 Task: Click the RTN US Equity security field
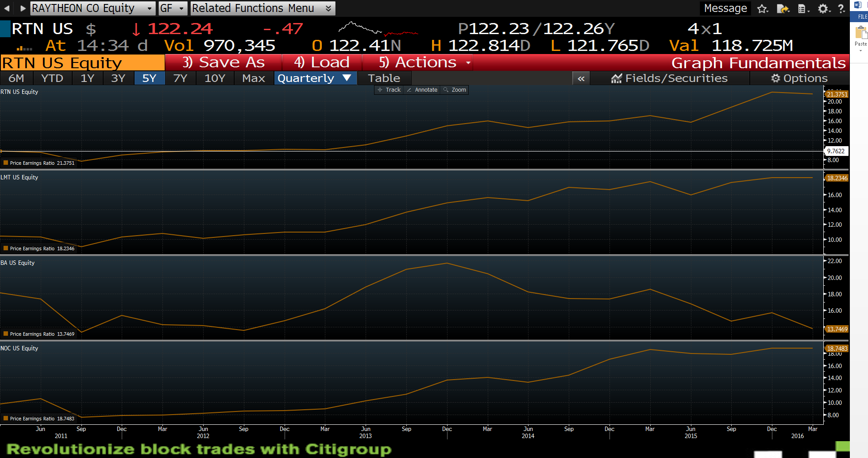click(82, 63)
